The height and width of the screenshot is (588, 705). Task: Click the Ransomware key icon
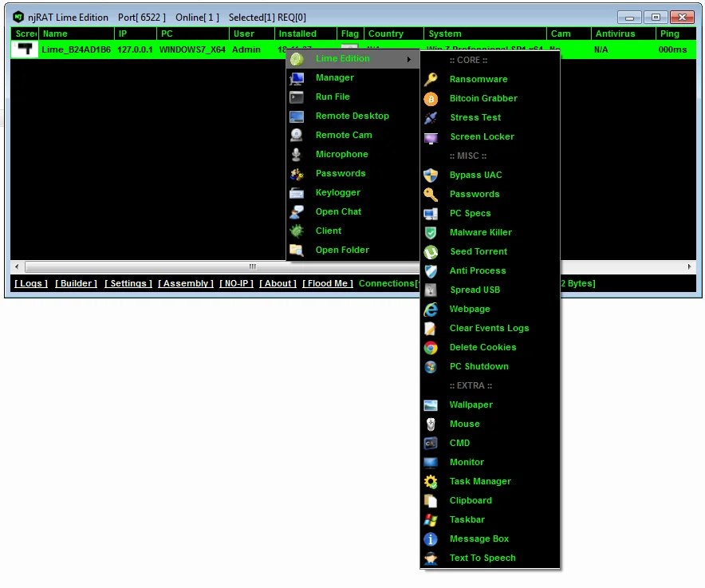[431, 79]
